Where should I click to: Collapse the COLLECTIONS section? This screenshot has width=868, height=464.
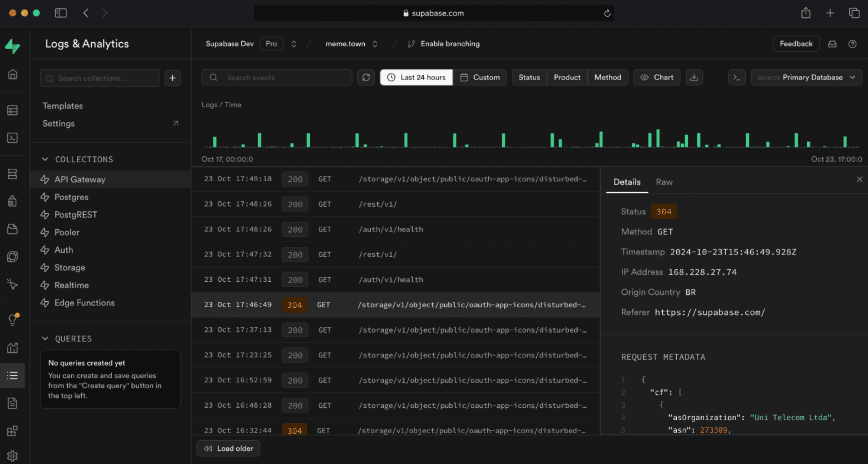coord(77,159)
